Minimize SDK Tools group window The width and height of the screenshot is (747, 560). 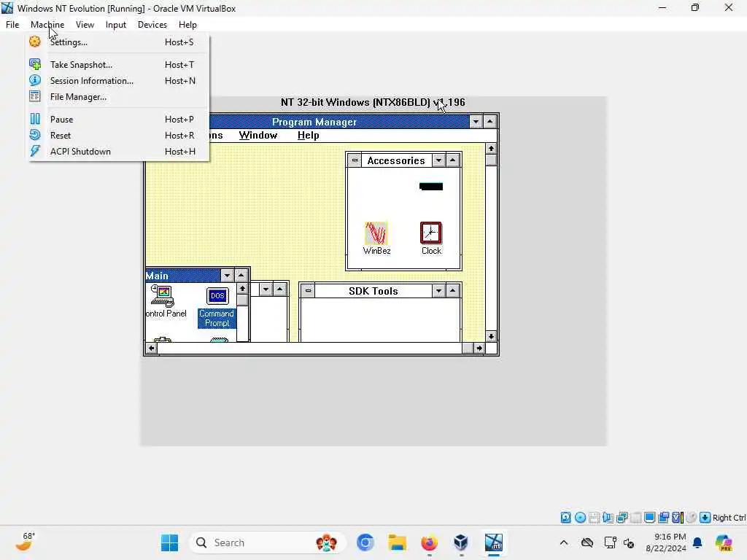(x=438, y=290)
